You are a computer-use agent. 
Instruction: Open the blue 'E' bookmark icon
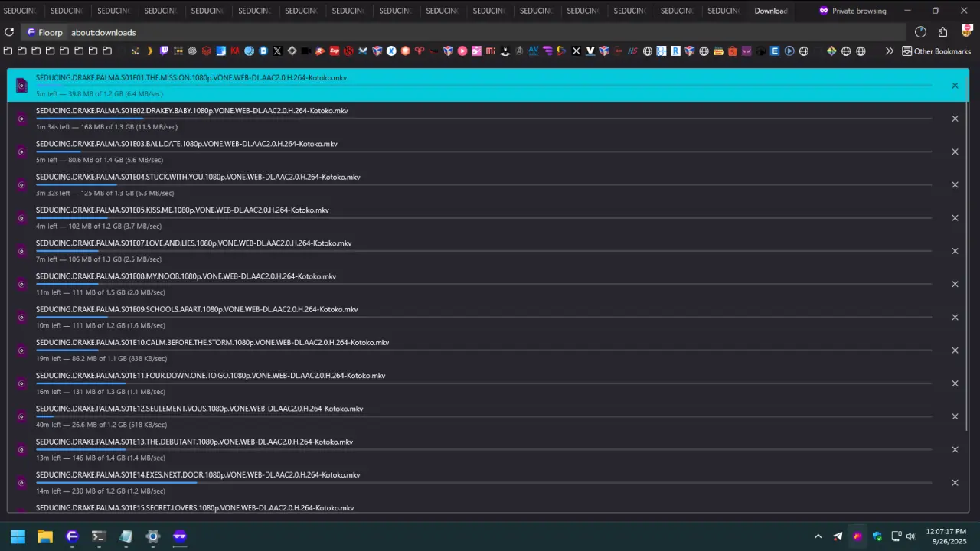pyautogui.click(x=774, y=51)
